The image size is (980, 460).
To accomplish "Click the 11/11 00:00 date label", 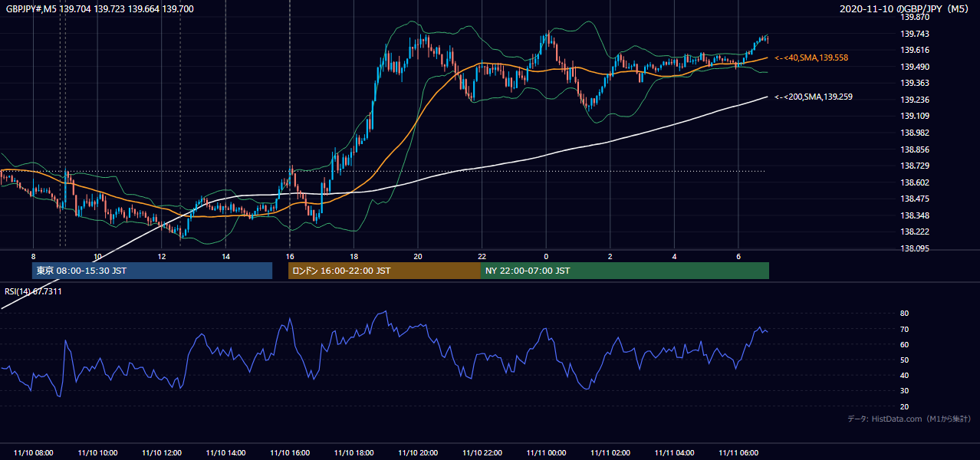I will [546, 453].
